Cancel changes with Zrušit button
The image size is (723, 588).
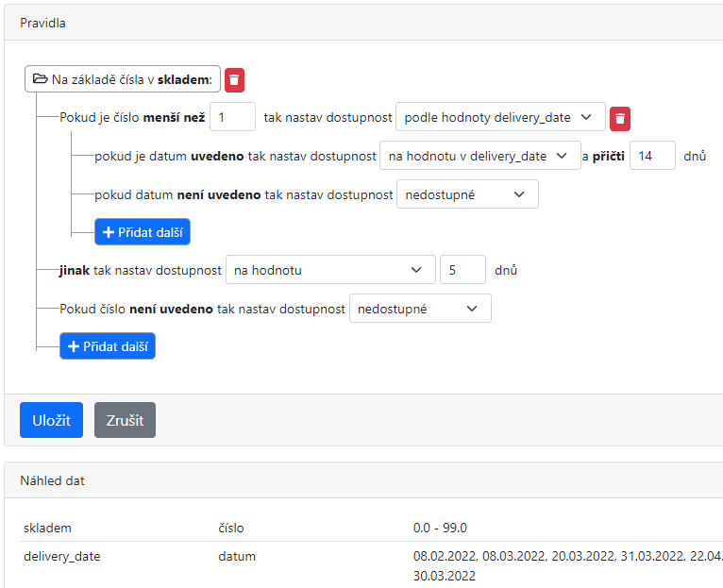125,420
